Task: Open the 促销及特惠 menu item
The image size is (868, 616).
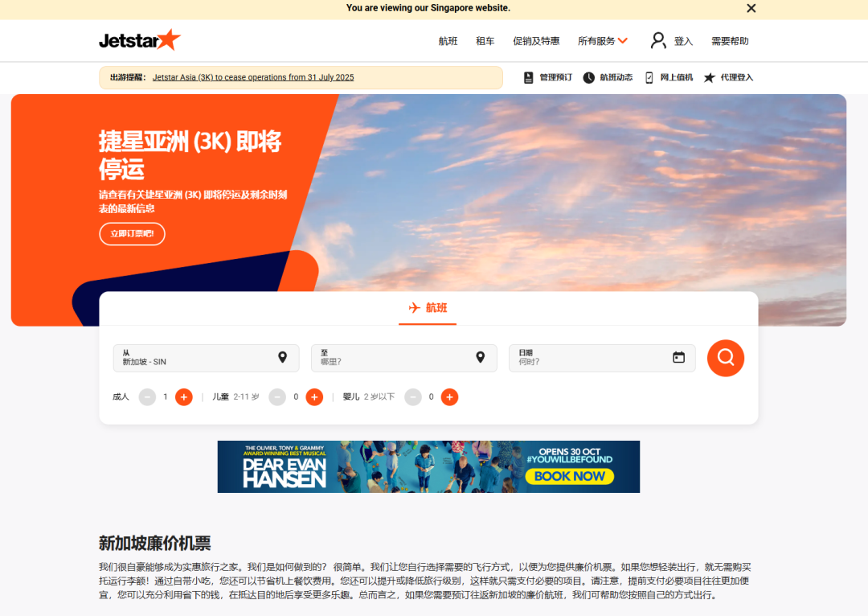Action: [x=536, y=41]
